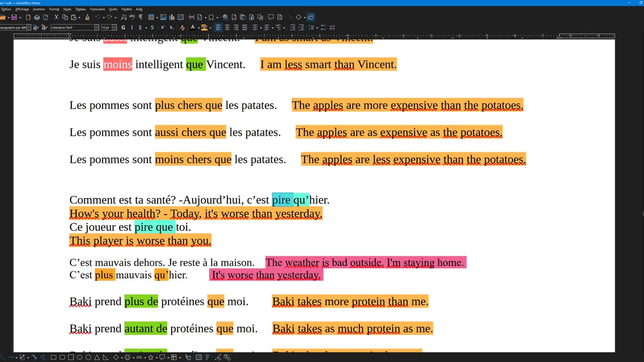Select the isosceles Triangle shape tool
The width and height of the screenshot is (644, 362).
pyautogui.click(x=97, y=357)
